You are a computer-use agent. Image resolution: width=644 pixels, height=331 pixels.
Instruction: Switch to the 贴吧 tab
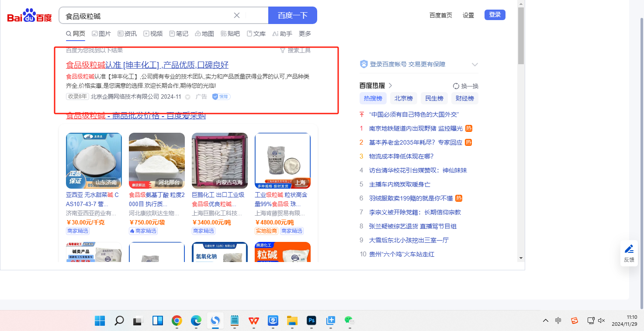point(230,34)
